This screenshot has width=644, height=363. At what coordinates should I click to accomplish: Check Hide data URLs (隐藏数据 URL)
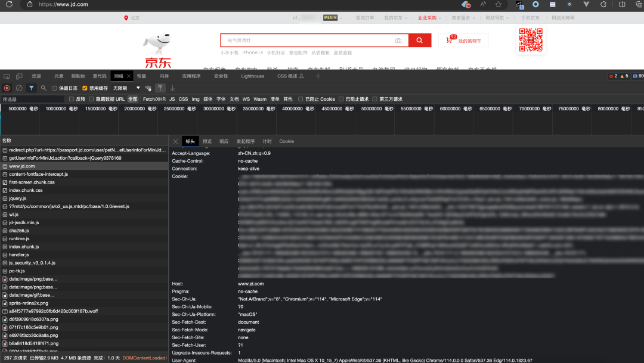coord(91,99)
